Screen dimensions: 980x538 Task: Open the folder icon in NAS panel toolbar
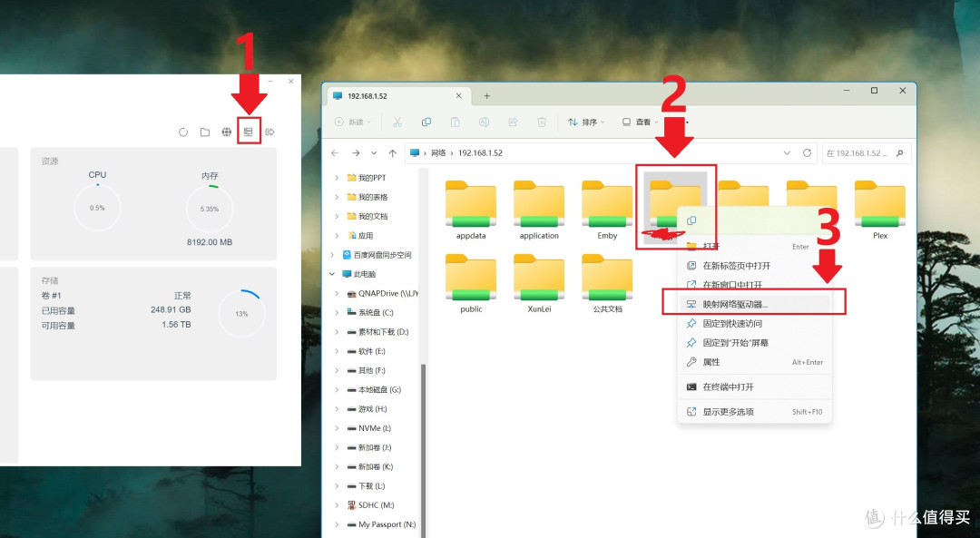coord(205,132)
